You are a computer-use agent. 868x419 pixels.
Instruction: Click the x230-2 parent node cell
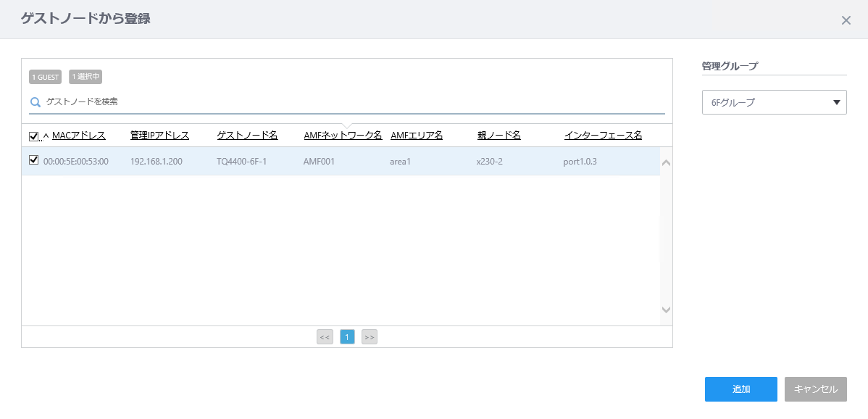489,162
